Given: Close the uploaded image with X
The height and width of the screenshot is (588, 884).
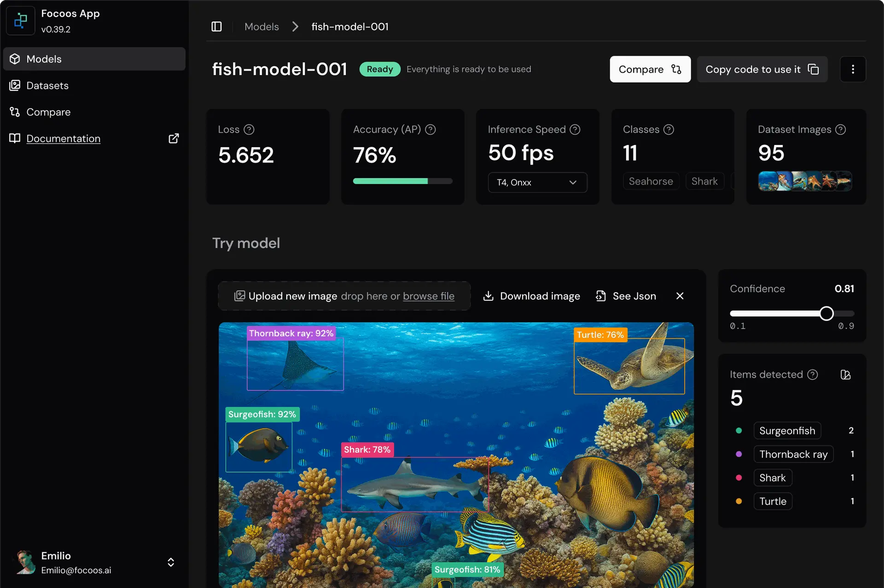Looking at the screenshot, I should (x=680, y=296).
